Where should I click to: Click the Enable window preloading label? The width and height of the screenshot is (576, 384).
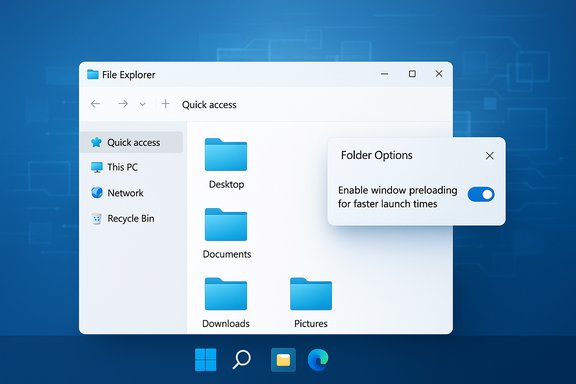tap(397, 197)
